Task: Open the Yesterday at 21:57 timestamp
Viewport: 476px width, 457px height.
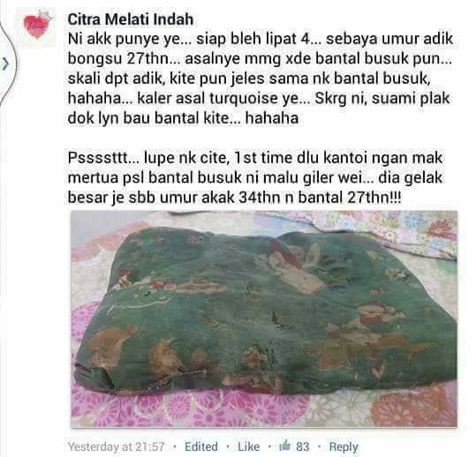Action: (x=116, y=446)
